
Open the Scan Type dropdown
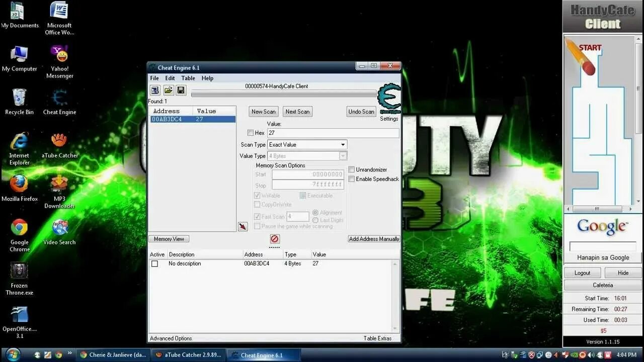pyautogui.click(x=342, y=144)
